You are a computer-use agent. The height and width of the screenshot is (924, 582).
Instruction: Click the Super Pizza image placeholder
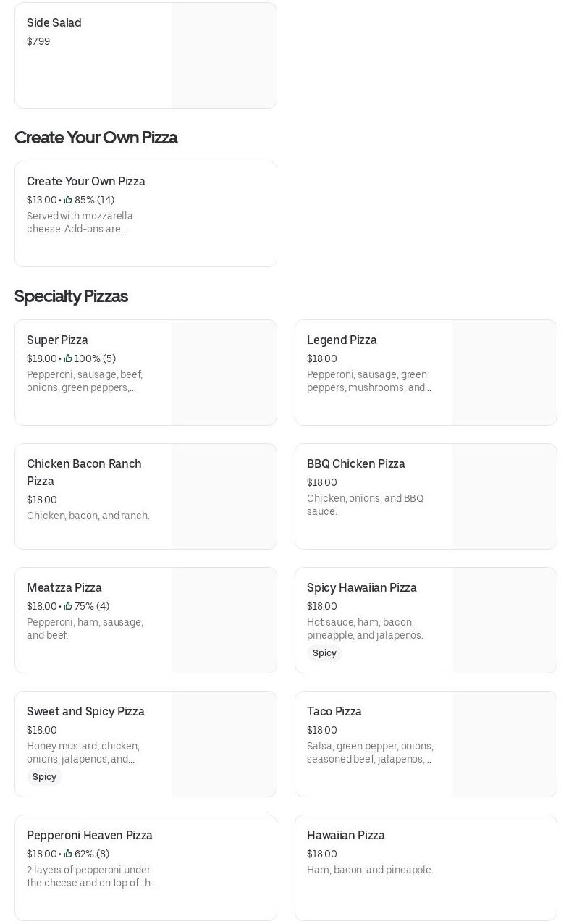tap(224, 372)
